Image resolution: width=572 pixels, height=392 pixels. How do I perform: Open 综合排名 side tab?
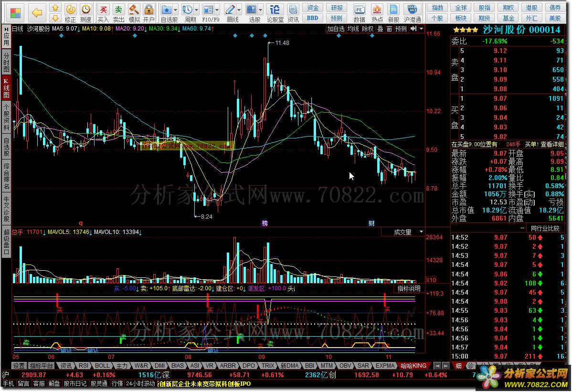[x=6, y=176]
